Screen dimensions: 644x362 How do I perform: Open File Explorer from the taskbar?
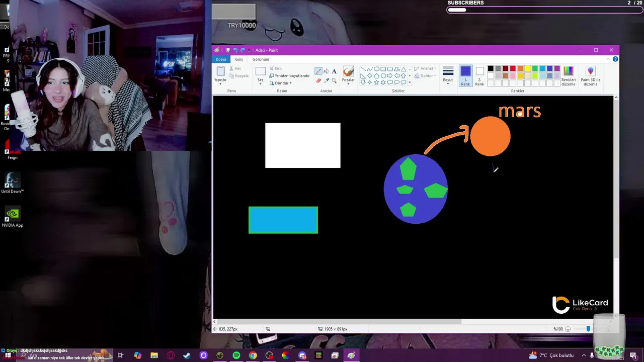click(x=154, y=355)
